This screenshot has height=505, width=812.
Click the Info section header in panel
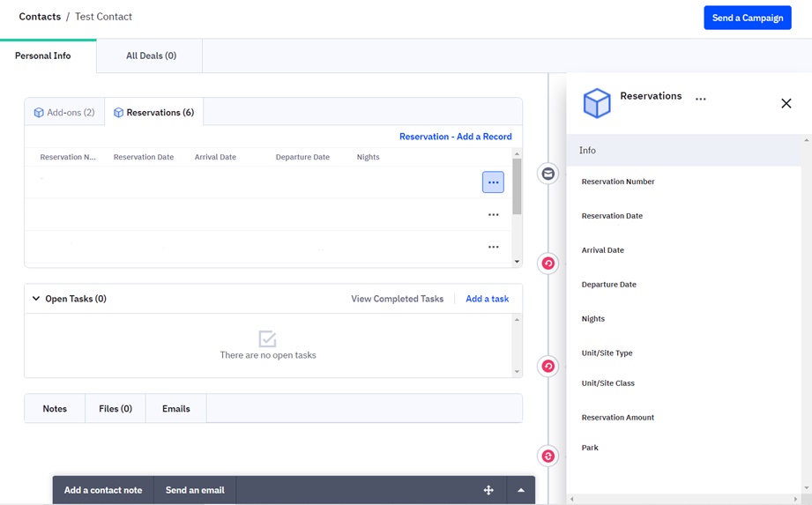pyautogui.click(x=683, y=150)
